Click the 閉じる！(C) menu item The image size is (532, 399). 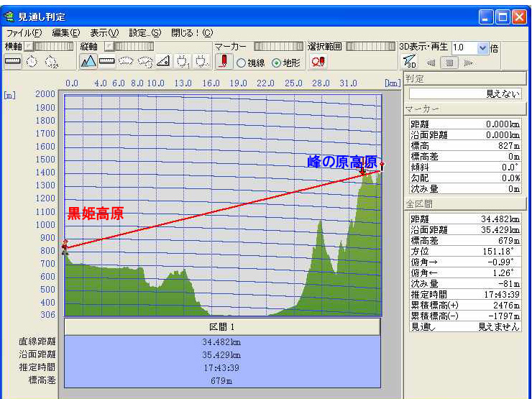[x=192, y=33]
